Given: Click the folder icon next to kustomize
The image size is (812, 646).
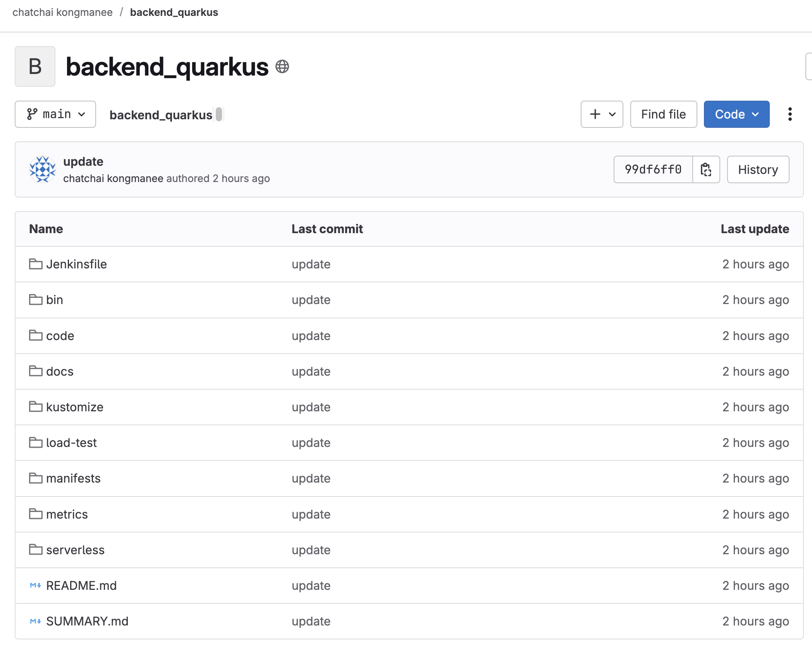Looking at the screenshot, I should (36, 407).
